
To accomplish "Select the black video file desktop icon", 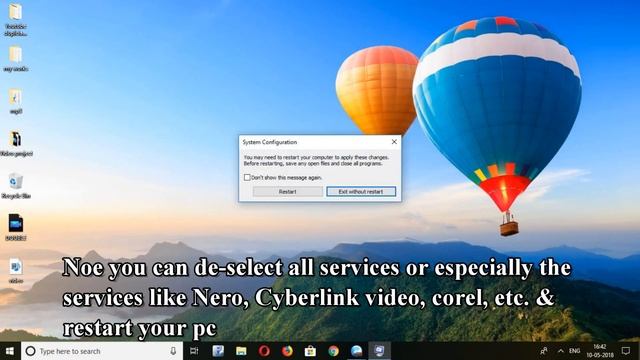I will tap(16, 227).
